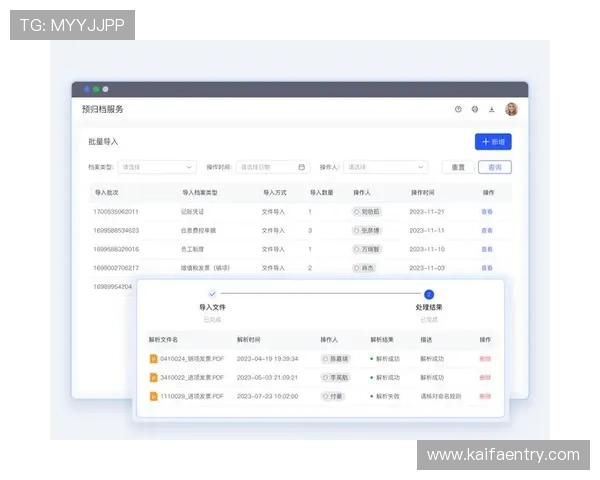Click the 预归档服务 page title
Image resolution: width=600 pixels, height=480 pixels.
(103, 109)
